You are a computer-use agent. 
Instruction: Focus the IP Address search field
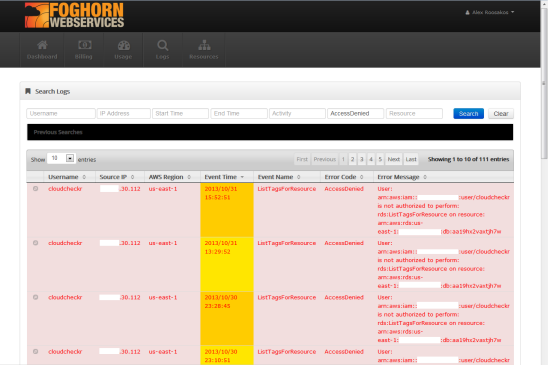point(123,114)
